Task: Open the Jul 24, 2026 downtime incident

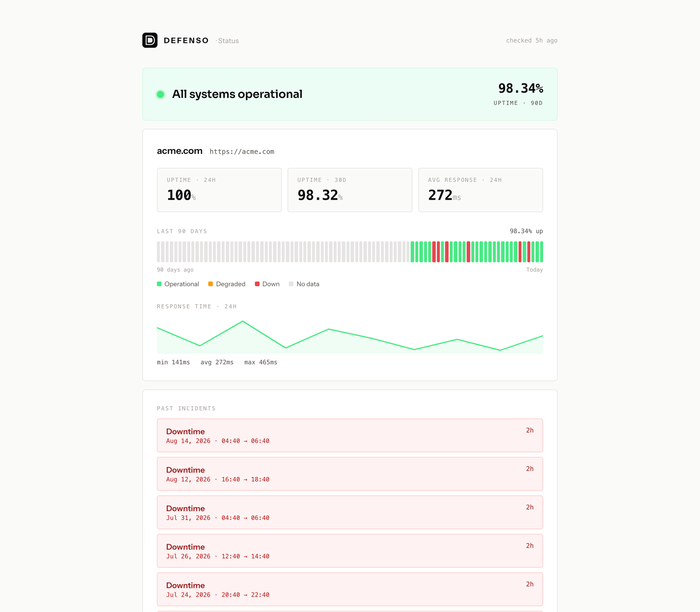Action: pyautogui.click(x=350, y=589)
